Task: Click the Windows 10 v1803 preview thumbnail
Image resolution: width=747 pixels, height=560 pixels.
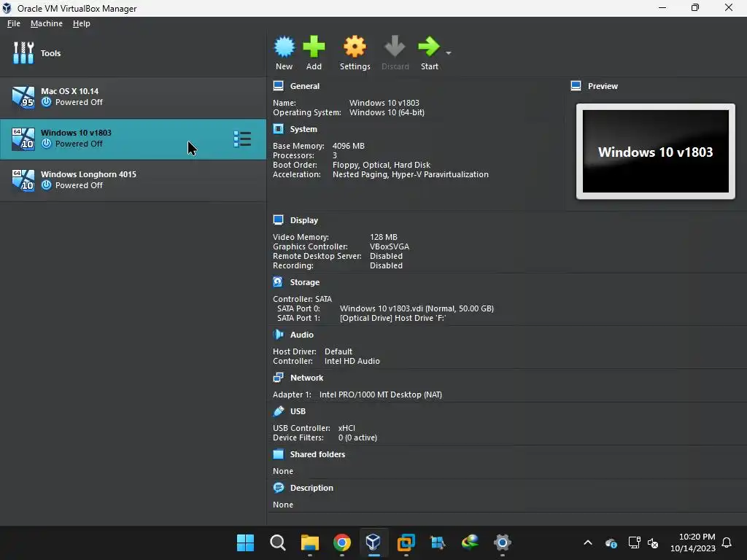Action: [656, 152]
